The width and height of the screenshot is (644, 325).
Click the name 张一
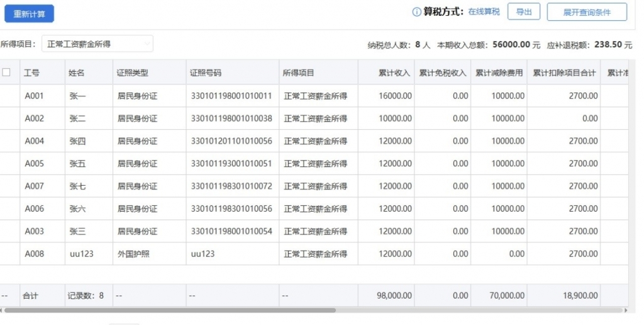[77, 96]
